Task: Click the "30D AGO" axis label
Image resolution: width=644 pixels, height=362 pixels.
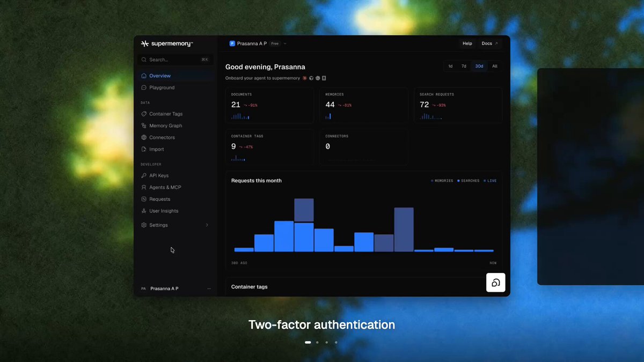Action: coord(239,263)
